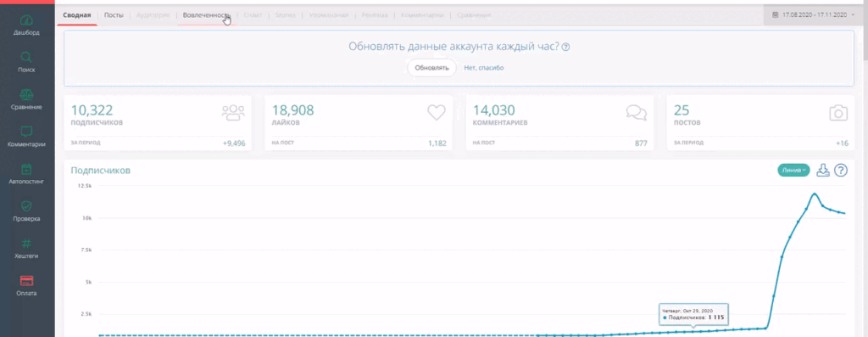
Task: Switch to the Stories tab
Action: pyautogui.click(x=286, y=15)
